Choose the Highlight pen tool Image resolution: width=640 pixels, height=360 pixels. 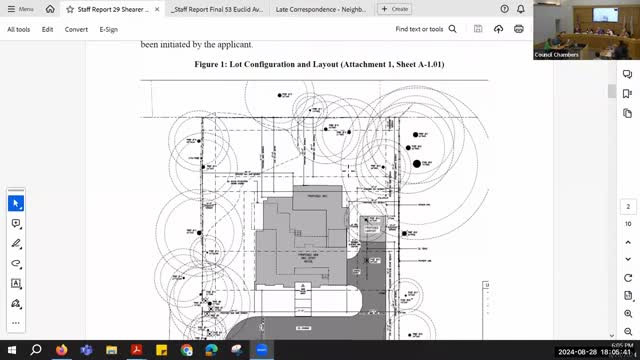tap(16, 243)
